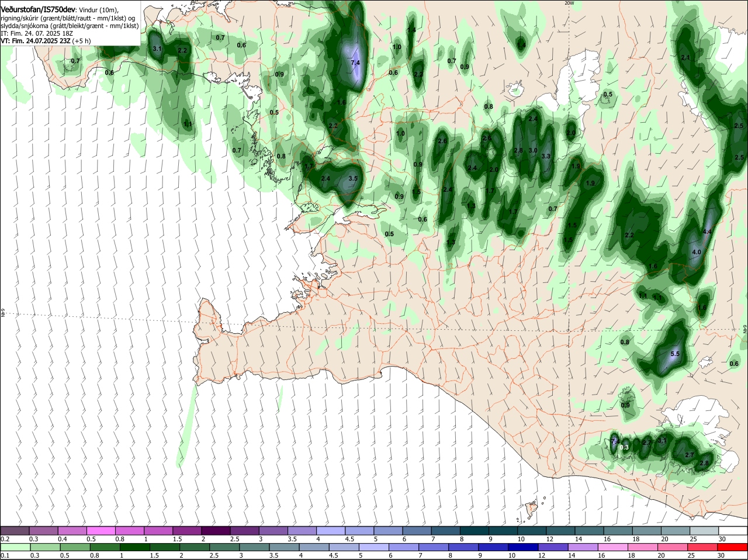The height and width of the screenshot is (560, 748).
Task: Select darkest green swatch in bottom legend row
Action: coord(135,547)
